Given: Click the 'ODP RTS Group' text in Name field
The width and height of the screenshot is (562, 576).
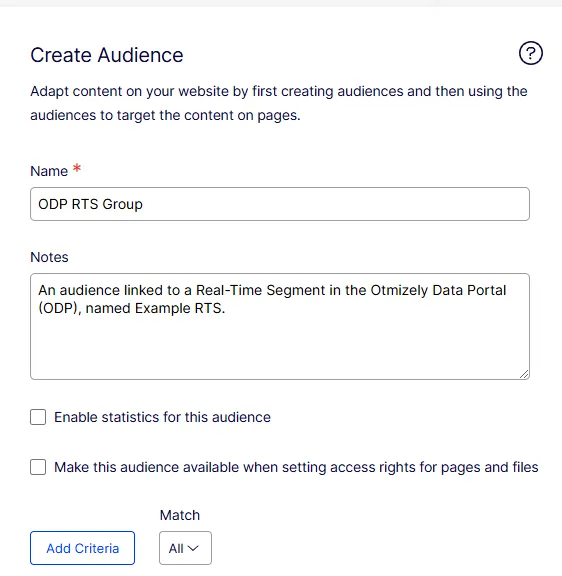Looking at the screenshot, I should pyautogui.click(x=90, y=204).
